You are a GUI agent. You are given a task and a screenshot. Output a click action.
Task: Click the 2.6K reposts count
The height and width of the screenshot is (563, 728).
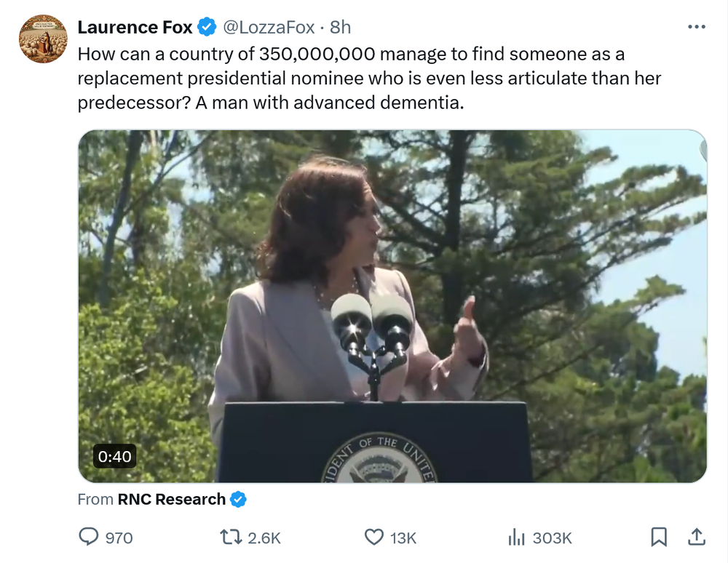pyautogui.click(x=264, y=538)
